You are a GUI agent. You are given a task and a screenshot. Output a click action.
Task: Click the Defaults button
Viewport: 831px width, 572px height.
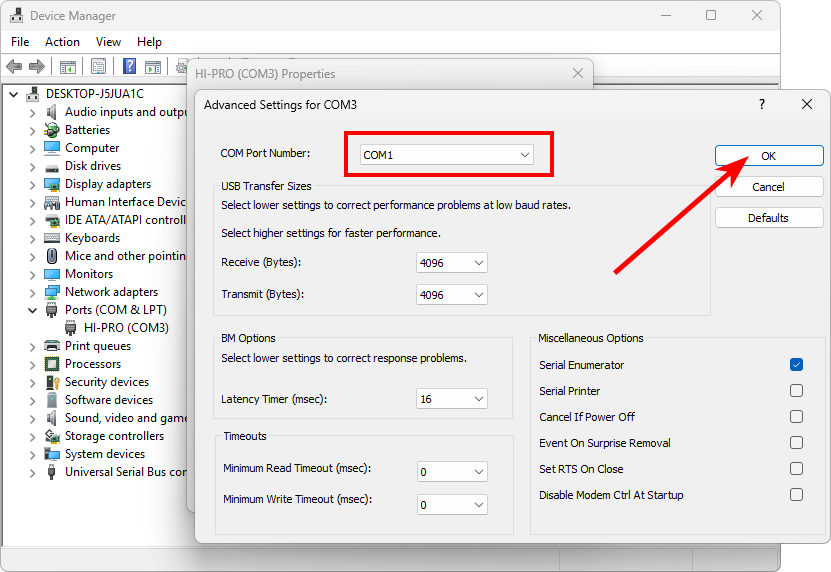point(768,218)
